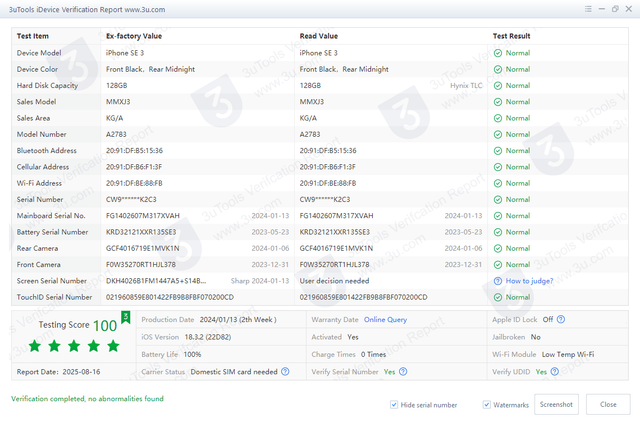Open the How to judge link
This screenshot has width=640, height=424.
click(x=530, y=281)
